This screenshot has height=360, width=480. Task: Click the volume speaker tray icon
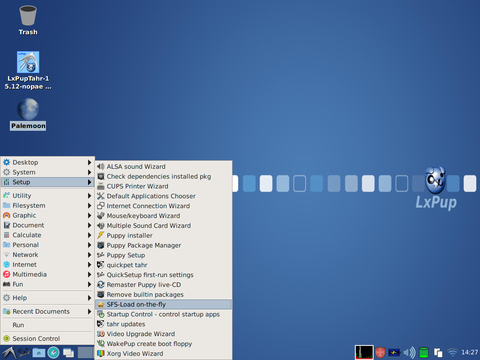click(409, 352)
